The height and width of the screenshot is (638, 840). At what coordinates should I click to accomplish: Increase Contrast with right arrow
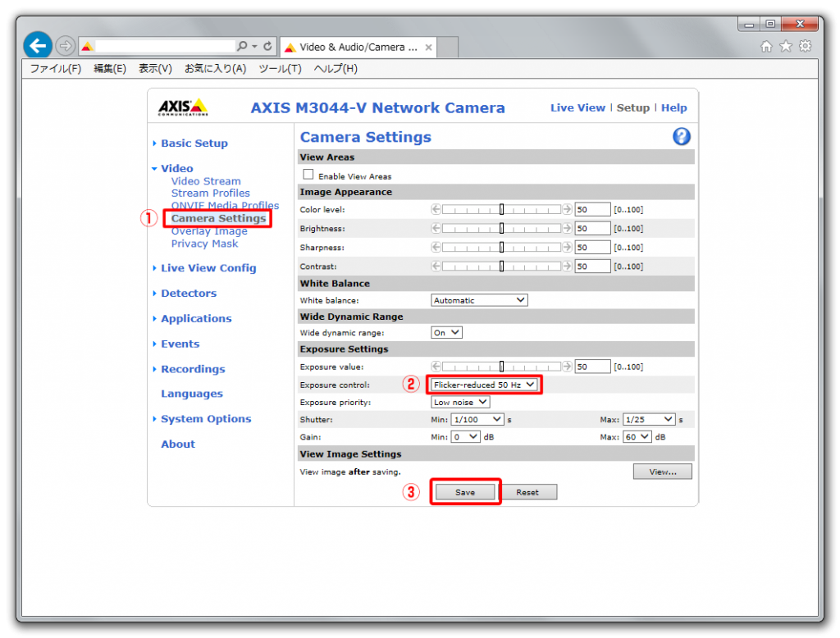567,266
